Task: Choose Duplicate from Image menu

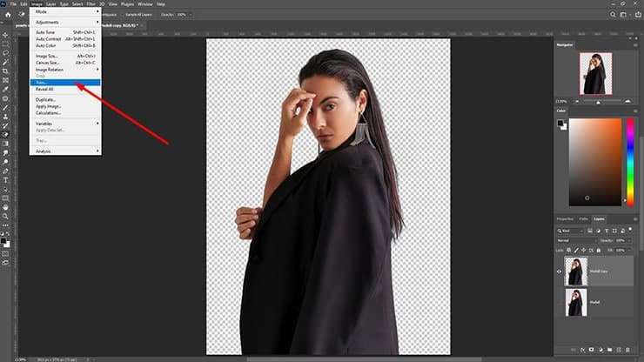Action: pyautogui.click(x=65, y=99)
